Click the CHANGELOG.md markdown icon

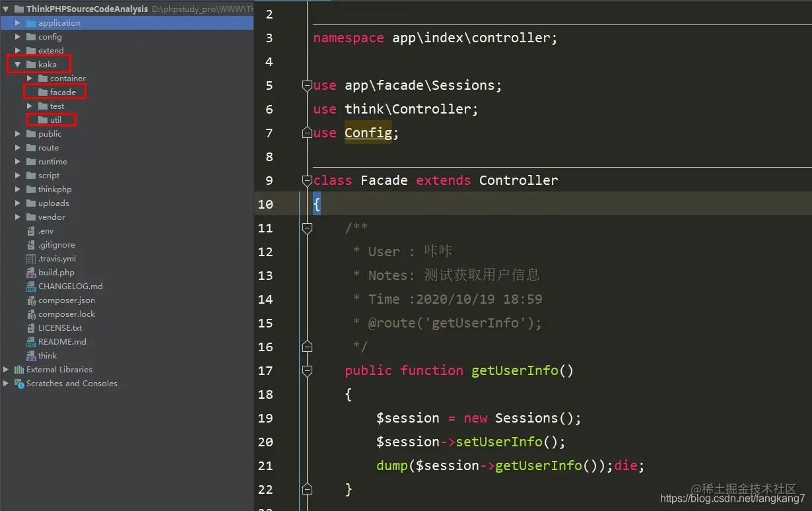coord(31,287)
